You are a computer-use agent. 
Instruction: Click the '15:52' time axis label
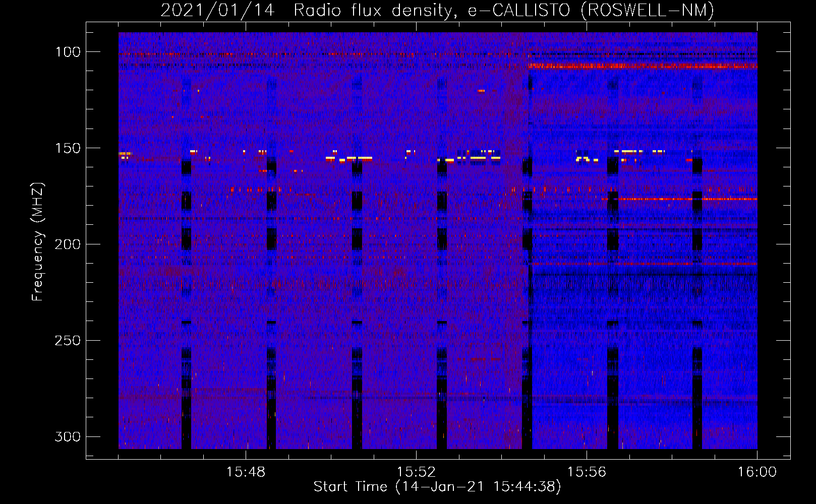pyautogui.click(x=416, y=472)
